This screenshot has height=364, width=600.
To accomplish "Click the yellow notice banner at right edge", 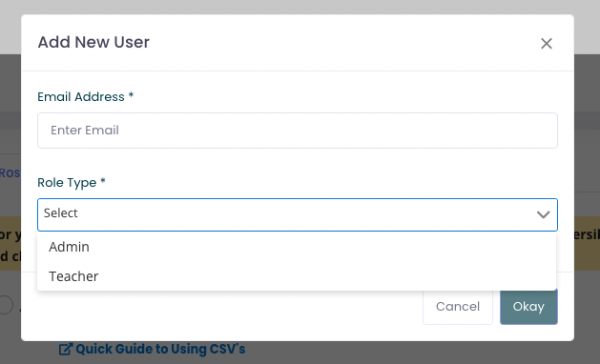I will coord(587,244).
